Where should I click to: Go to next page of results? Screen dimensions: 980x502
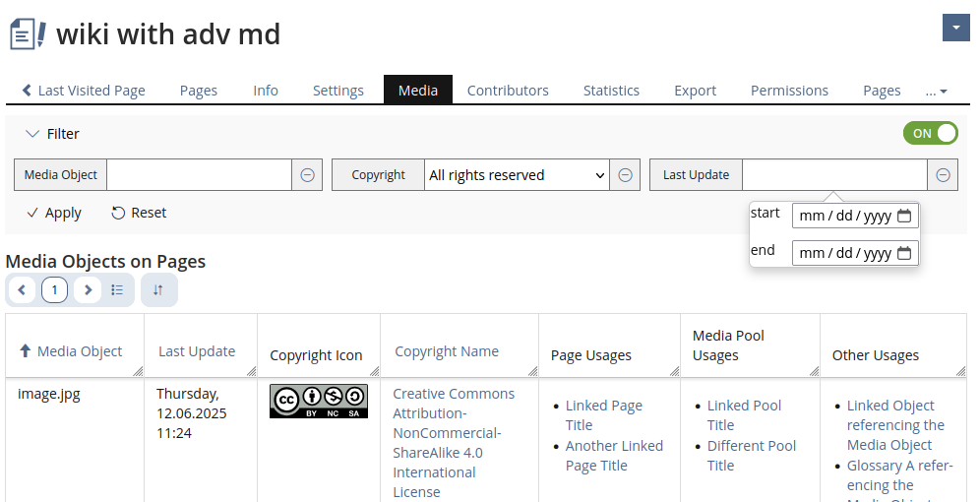(x=88, y=290)
